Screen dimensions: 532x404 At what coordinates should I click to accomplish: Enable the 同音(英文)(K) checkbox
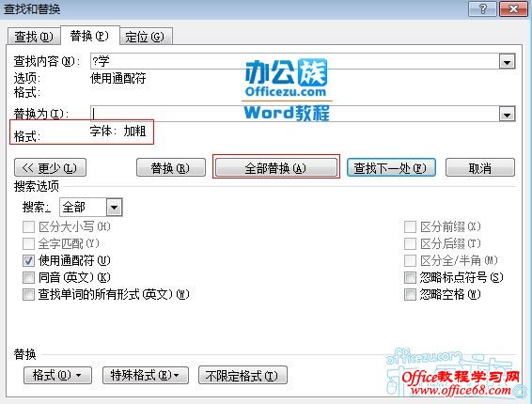[28, 277]
